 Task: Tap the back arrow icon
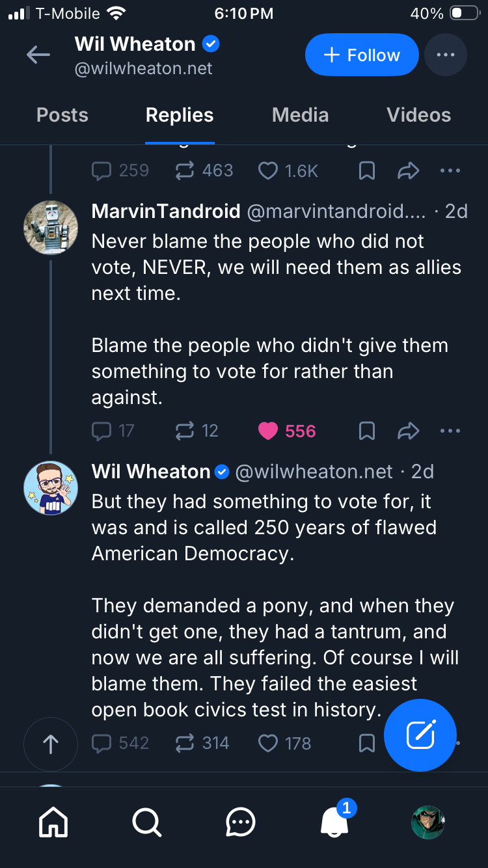38,55
